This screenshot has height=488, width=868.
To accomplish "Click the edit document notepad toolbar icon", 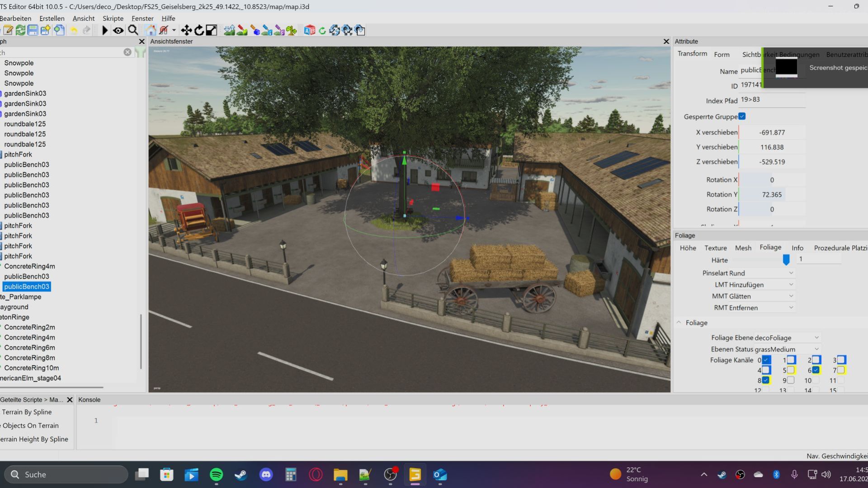I will (8, 30).
